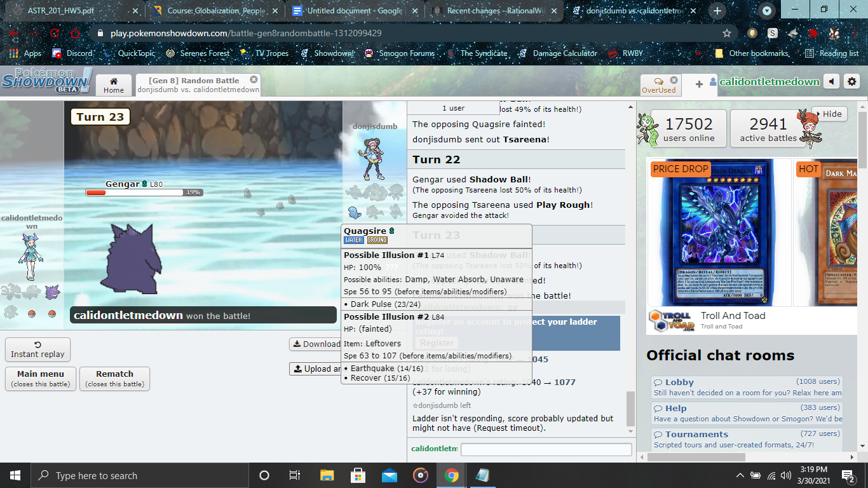Screen dimensions: 868x488
Task: Click the 1 user count button
Action: (453, 108)
